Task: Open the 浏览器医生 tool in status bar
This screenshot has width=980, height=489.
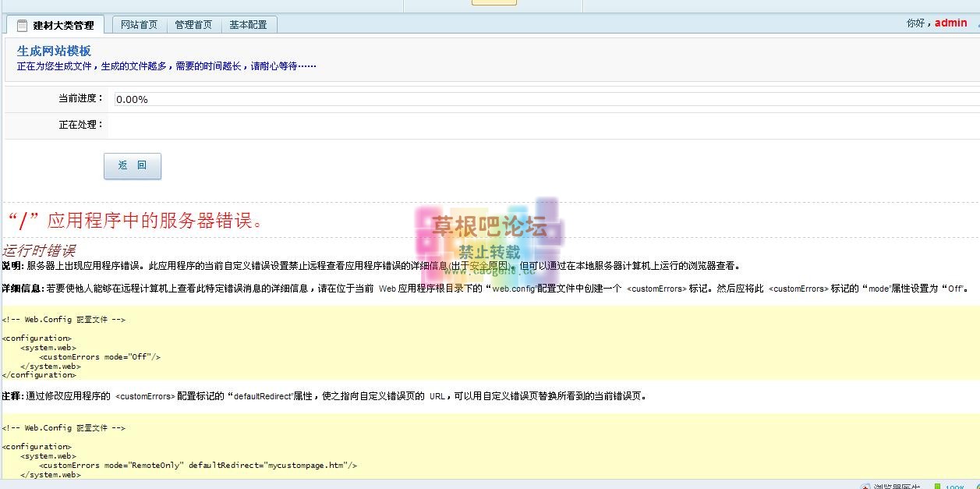Action: point(893,485)
